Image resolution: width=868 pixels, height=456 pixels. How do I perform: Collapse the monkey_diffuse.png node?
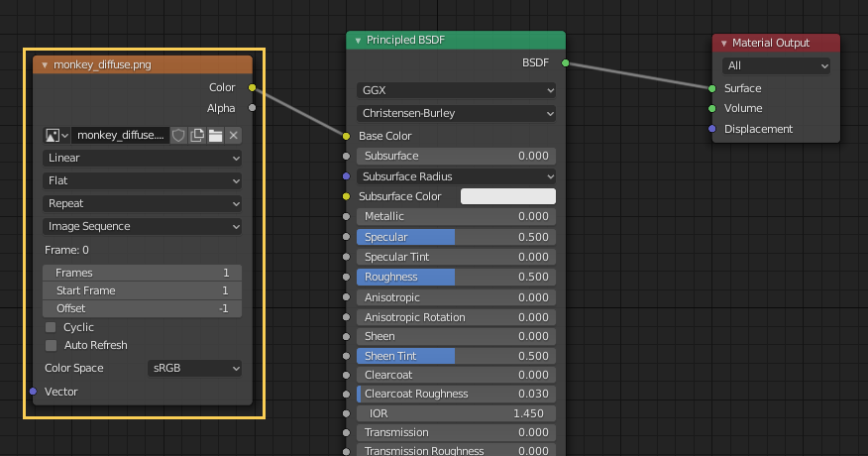point(45,65)
